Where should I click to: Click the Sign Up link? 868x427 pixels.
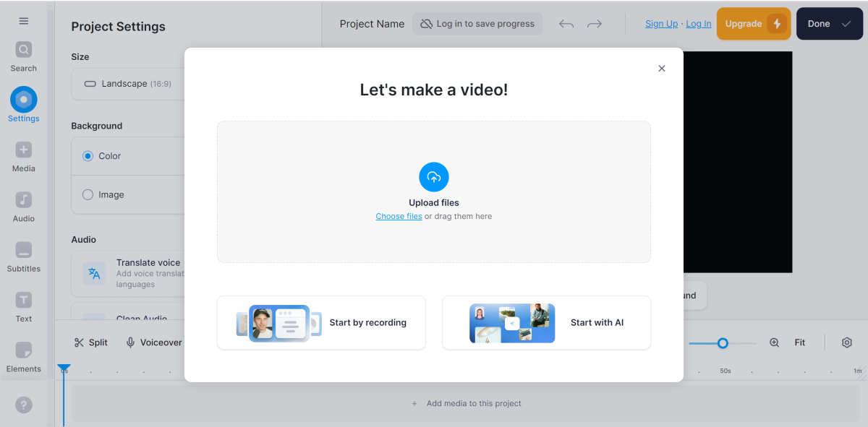click(x=661, y=24)
